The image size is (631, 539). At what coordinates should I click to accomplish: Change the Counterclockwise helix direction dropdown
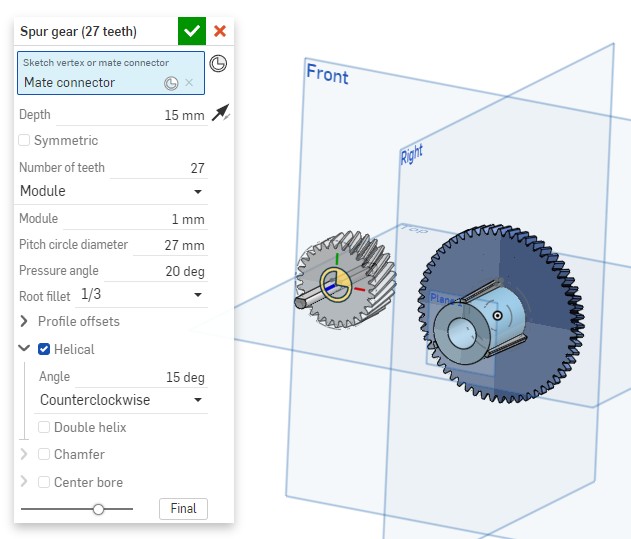pyautogui.click(x=120, y=400)
